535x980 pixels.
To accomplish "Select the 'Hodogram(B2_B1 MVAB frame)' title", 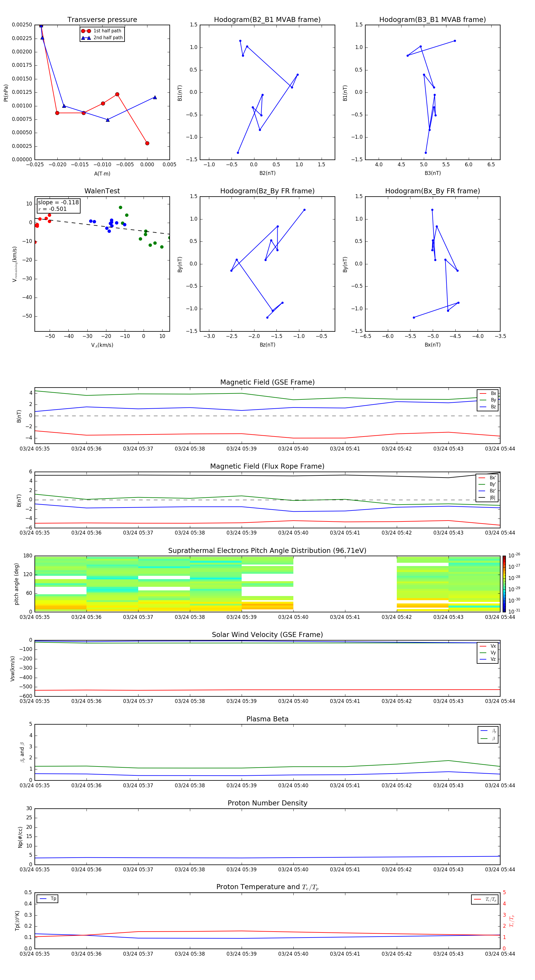I will [x=267, y=20].
